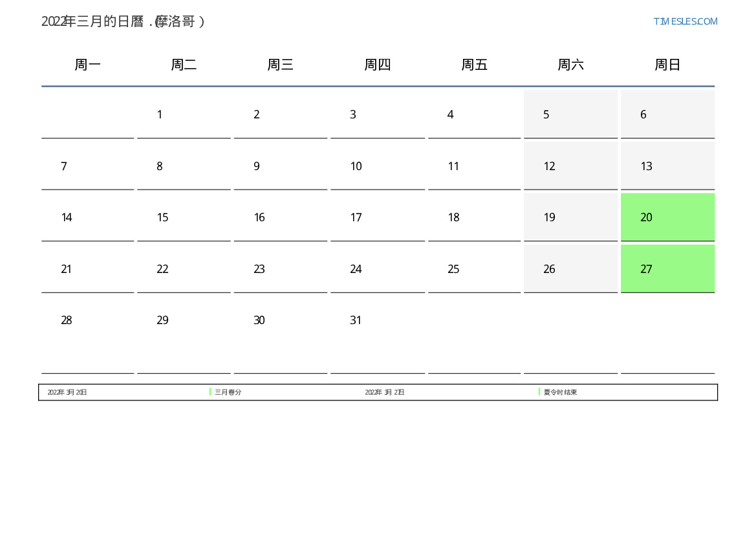The image size is (756, 535).
Task: Click the 三月春分 legend entry
Action: click(228, 392)
